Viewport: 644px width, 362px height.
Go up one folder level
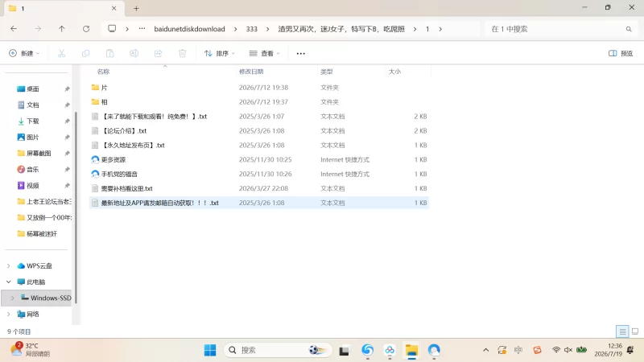[62, 29]
